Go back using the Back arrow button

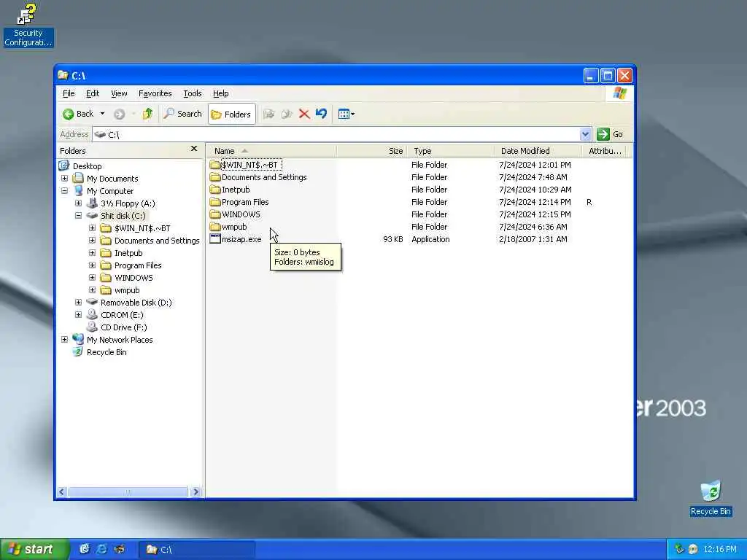77,114
